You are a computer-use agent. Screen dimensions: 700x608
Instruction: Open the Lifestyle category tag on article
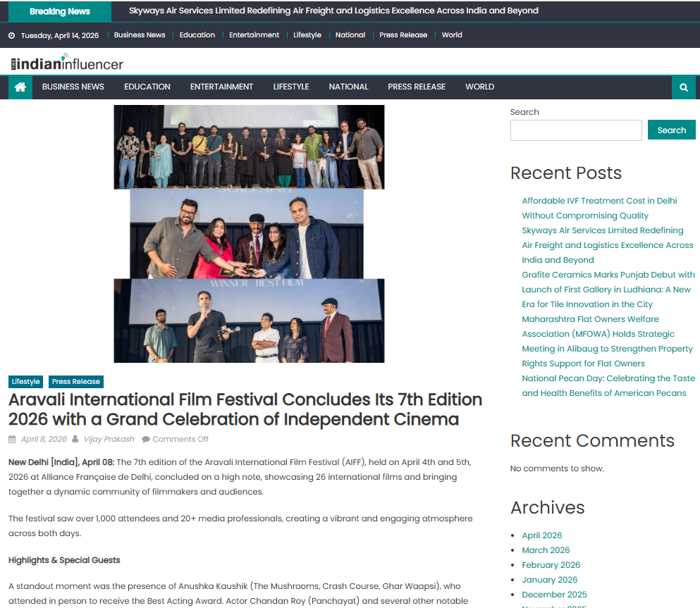(x=26, y=382)
